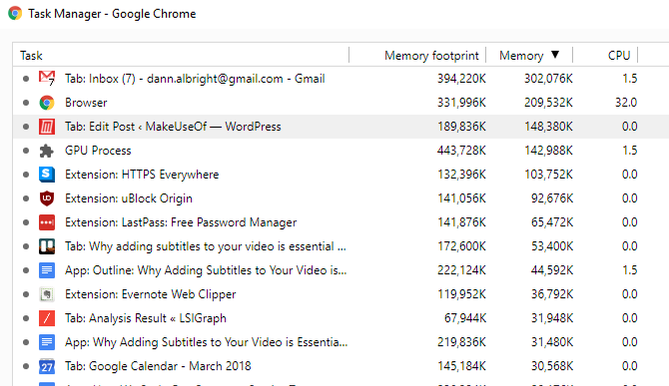Image resolution: width=669 pixels, height=386 pixels.
Task: Click memory footprint value 141,056K
Action: [x=461, y=198]
